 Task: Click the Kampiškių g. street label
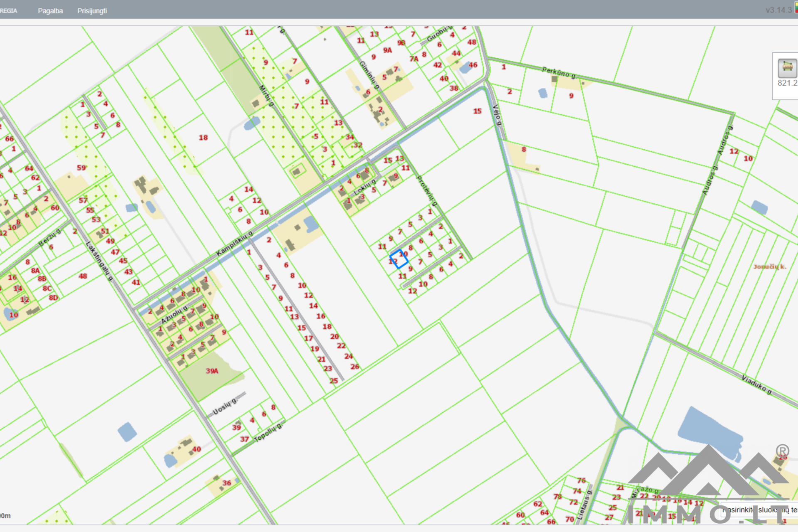click(x=234, y=244)
